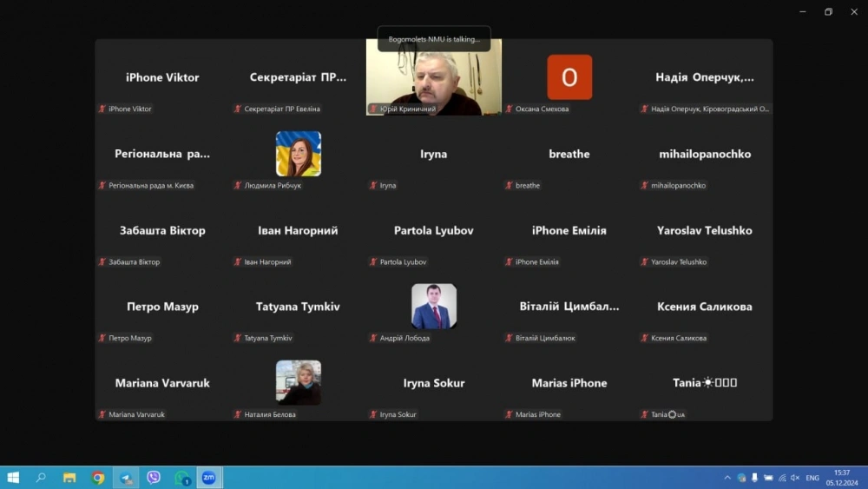Click muted mic icon beside Yaroslav Telushko label
Viewport: 868px width, 489px height.
tap(644, 262)
